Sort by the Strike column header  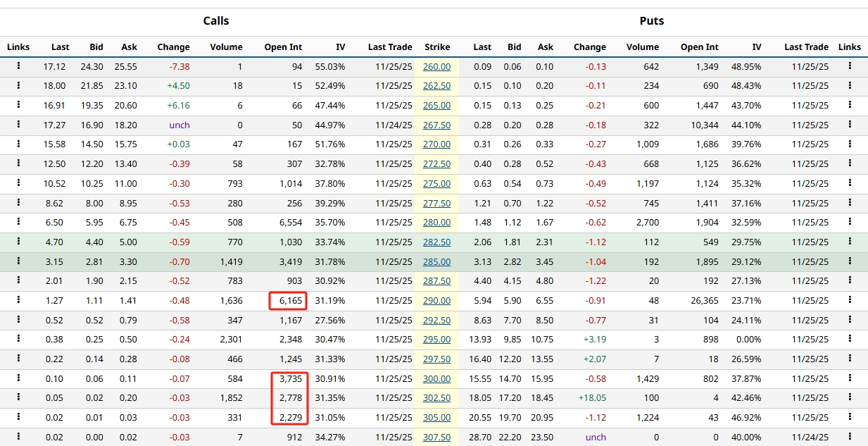(x=437, y=47)
